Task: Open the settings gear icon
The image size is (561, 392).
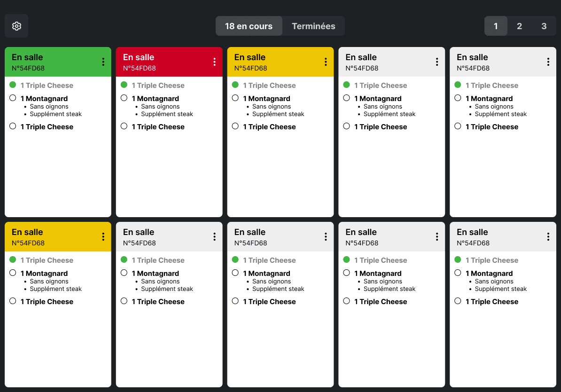Action: 16,26
